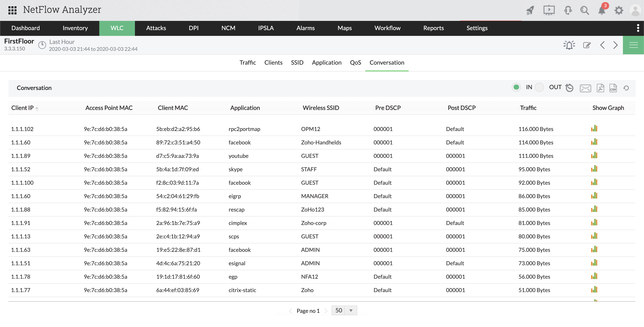Toggle the green hamburger side panel
Viewport: 644px width, 327px height.
pos(633,45)
